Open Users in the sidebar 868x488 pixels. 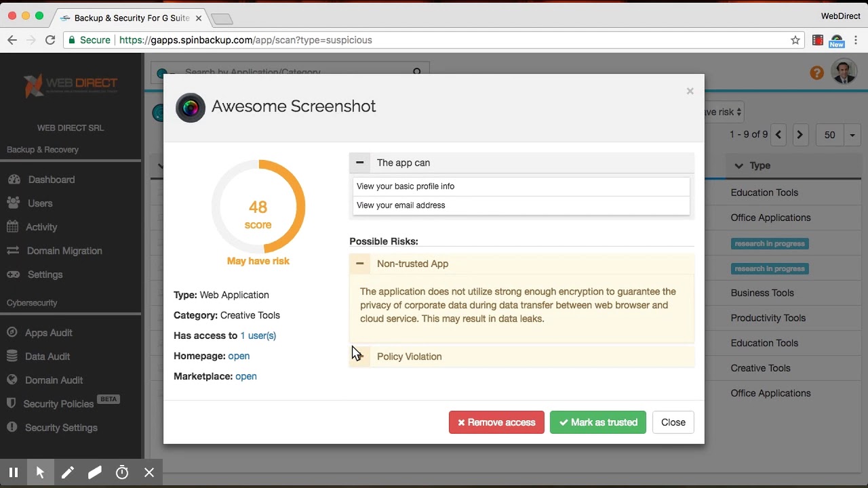(x=40, y=203)
